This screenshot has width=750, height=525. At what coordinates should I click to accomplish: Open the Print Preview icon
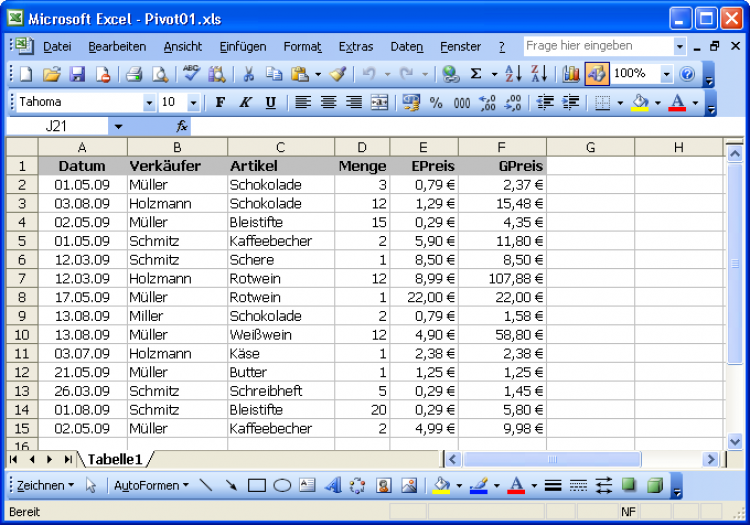159,74
